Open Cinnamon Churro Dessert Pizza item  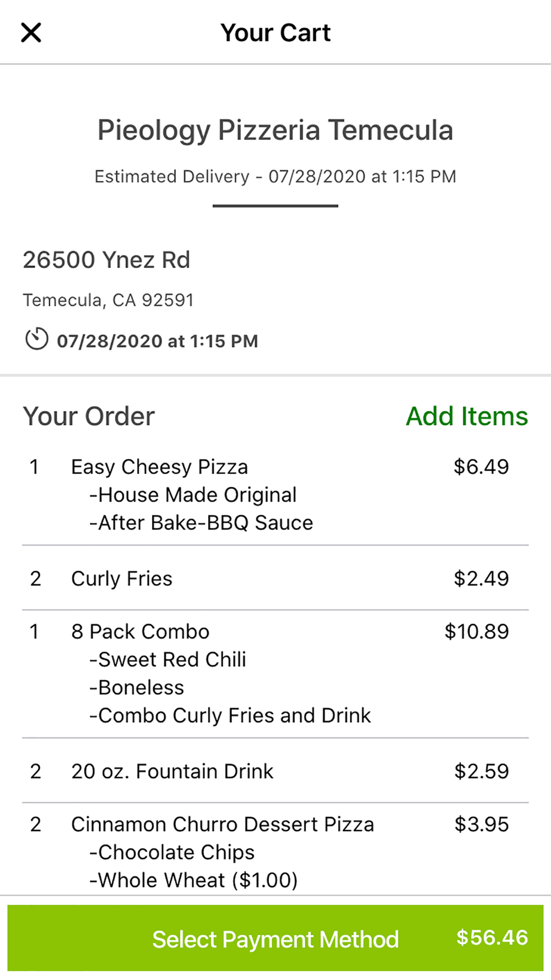(x=275, y=849)
